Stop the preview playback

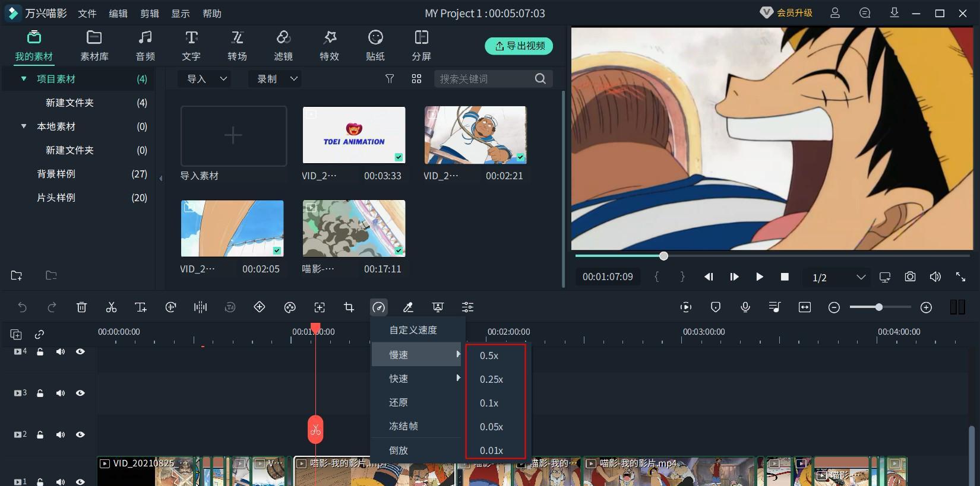785,277
